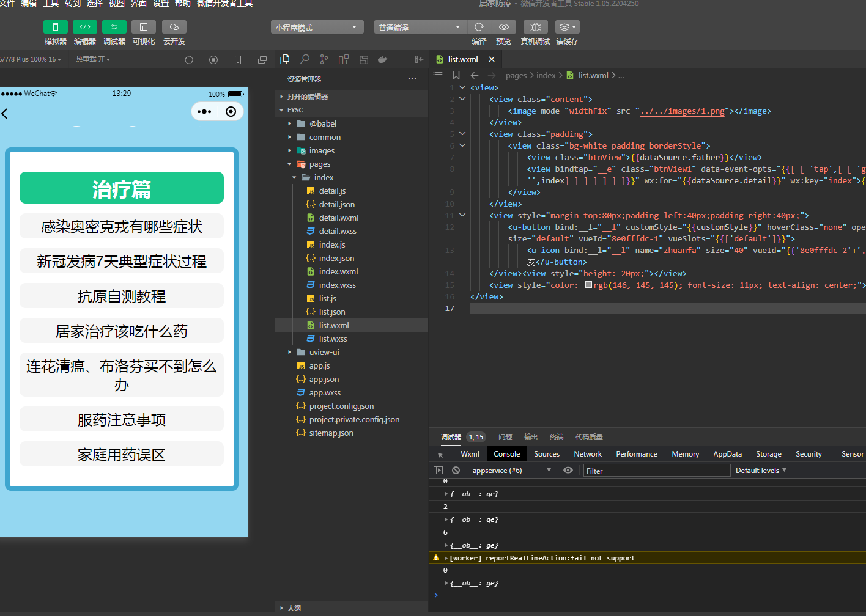The image size is (866, 616).
Task: Open the source control branch icon
Action: (x=324, y=59)
